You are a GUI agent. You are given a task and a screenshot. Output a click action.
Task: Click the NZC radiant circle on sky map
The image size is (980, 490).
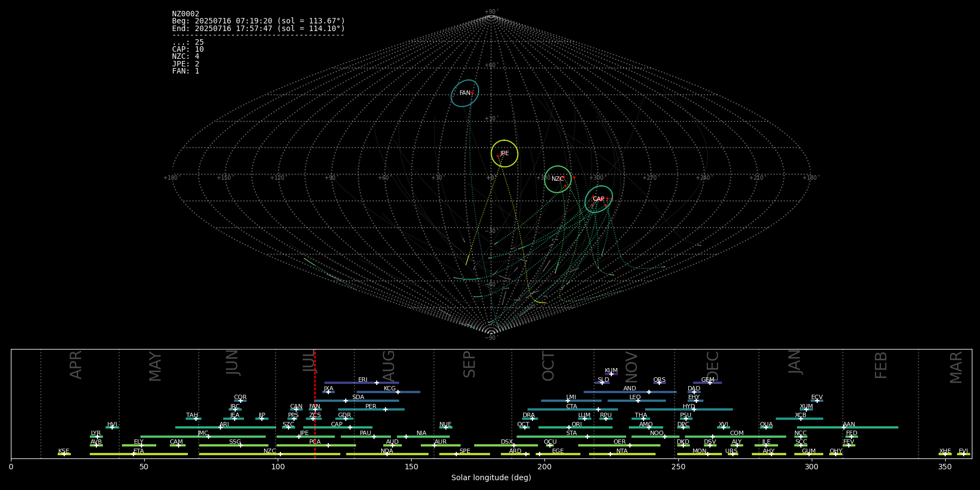coord(558,179)
